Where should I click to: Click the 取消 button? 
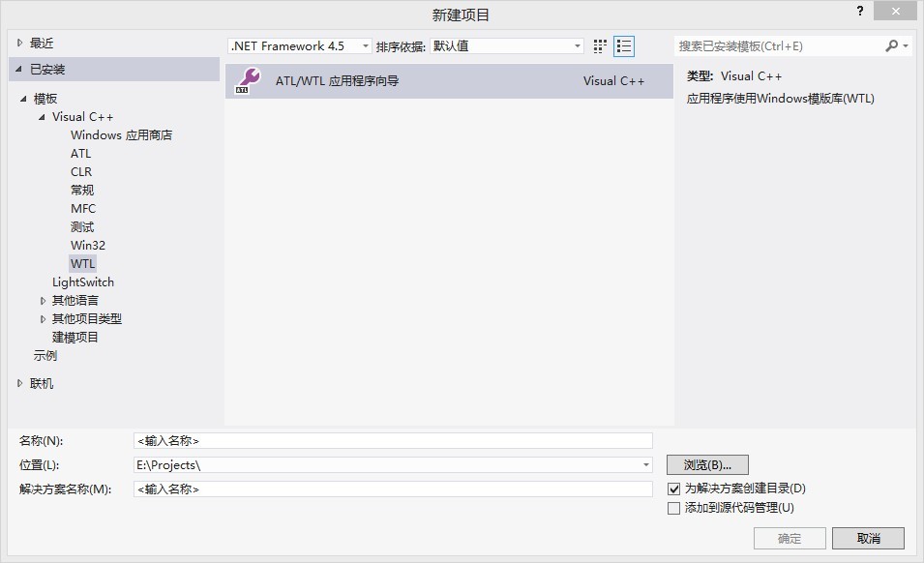point(868,538)
